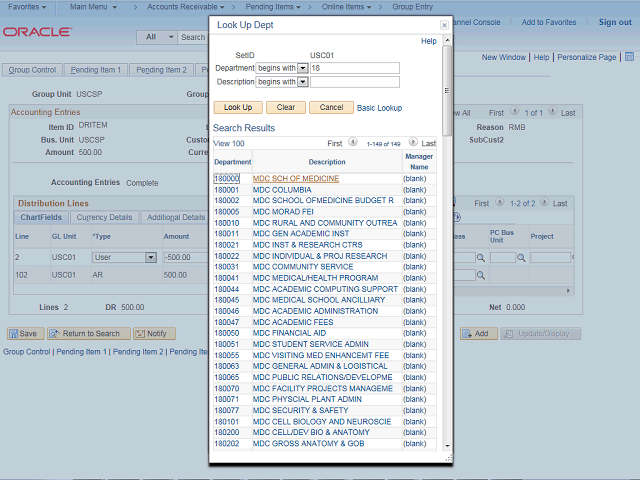This screenshot has height=480, width=640.
Task: Switch to the Pending Item 2 tab
Action: tap(161, 70)
